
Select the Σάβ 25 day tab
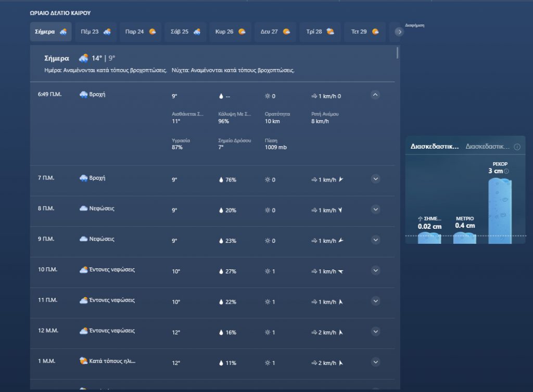pyautogui.click(x=185, y=32)
